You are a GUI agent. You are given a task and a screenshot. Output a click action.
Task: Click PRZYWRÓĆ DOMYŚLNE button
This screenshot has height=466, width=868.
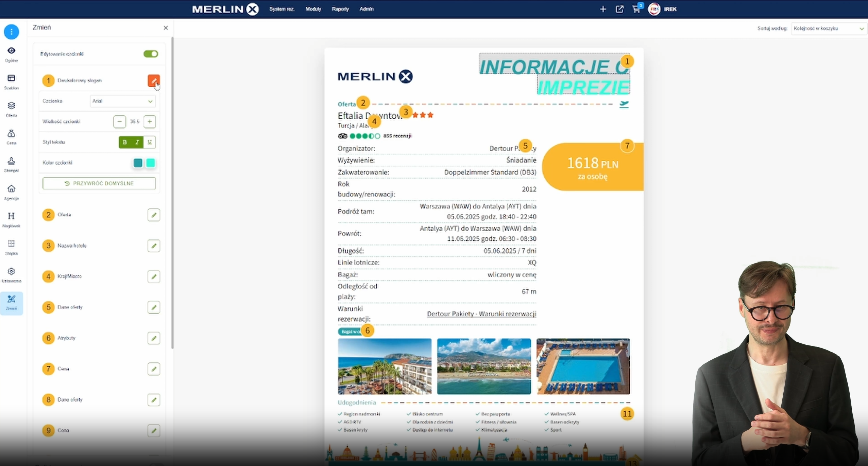click(99, 183)
